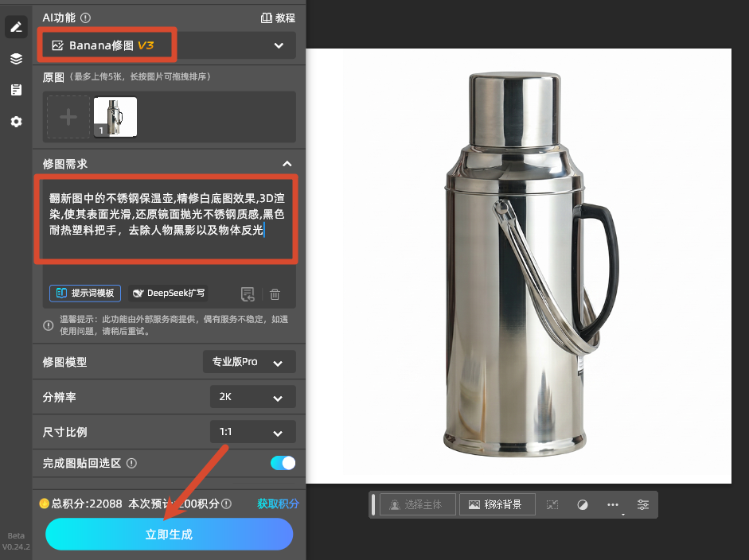Collapse the 修图需求 section chevron
Viewport: 749px width, 560px height.
pos(287,164)
